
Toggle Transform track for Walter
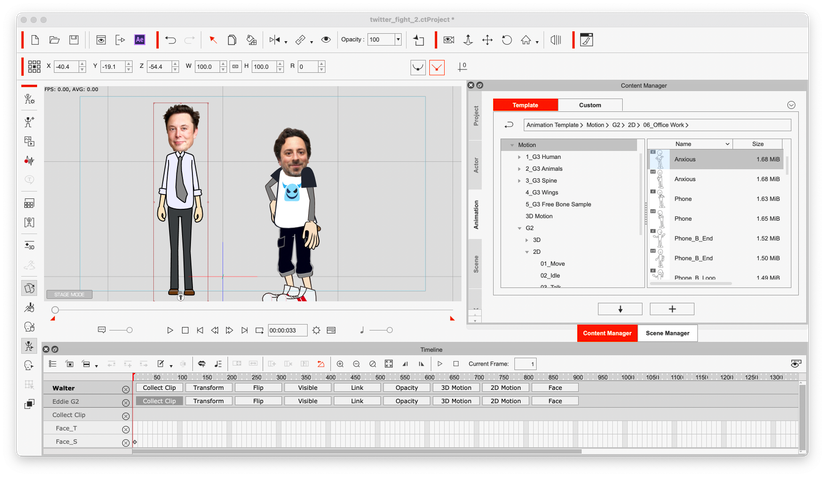[208, 388]
